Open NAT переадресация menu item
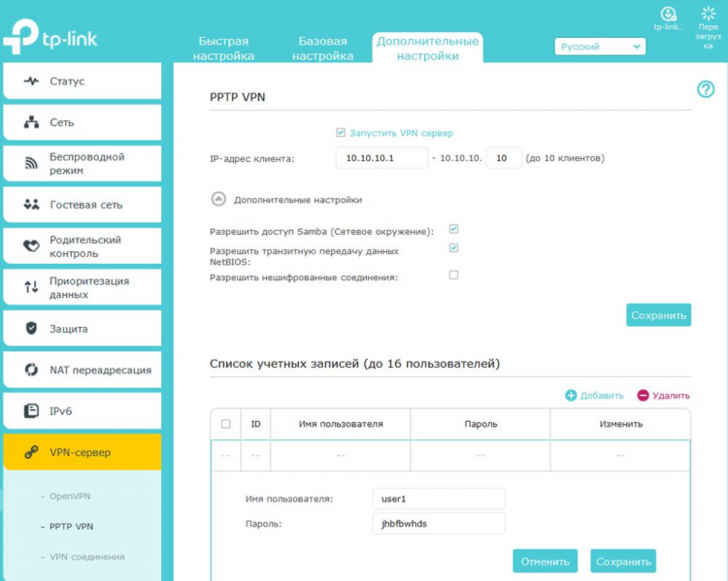 (83, 370)
